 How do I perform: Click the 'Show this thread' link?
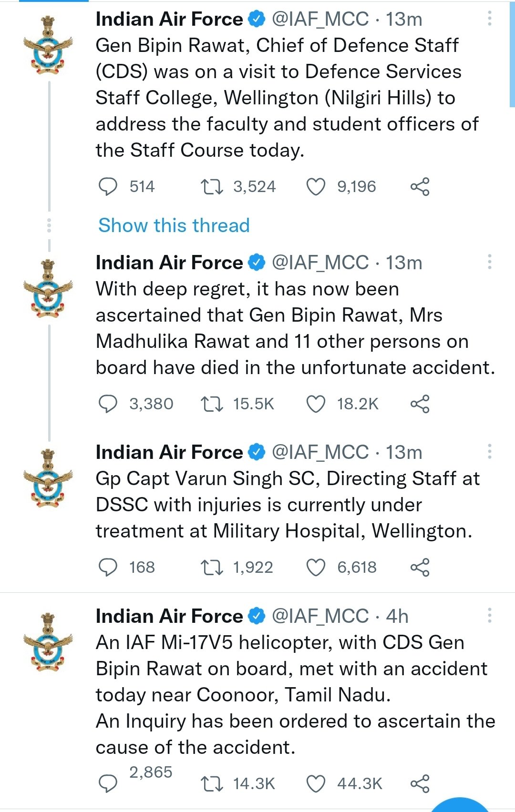point(174,225)
